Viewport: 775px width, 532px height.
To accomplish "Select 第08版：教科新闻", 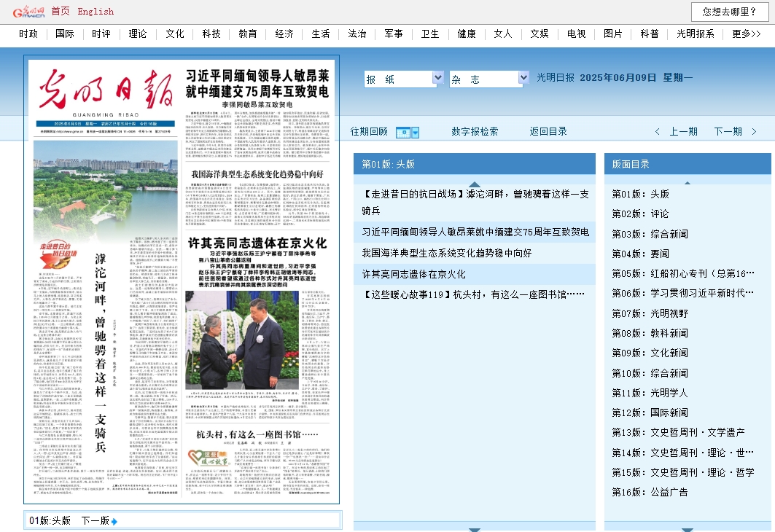I will 650,334.
